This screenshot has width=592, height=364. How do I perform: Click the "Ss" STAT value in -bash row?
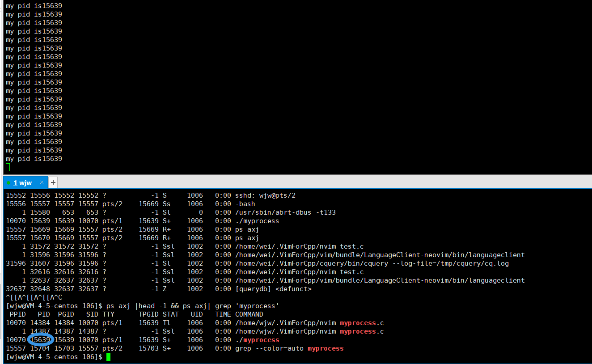click(167, 204)
